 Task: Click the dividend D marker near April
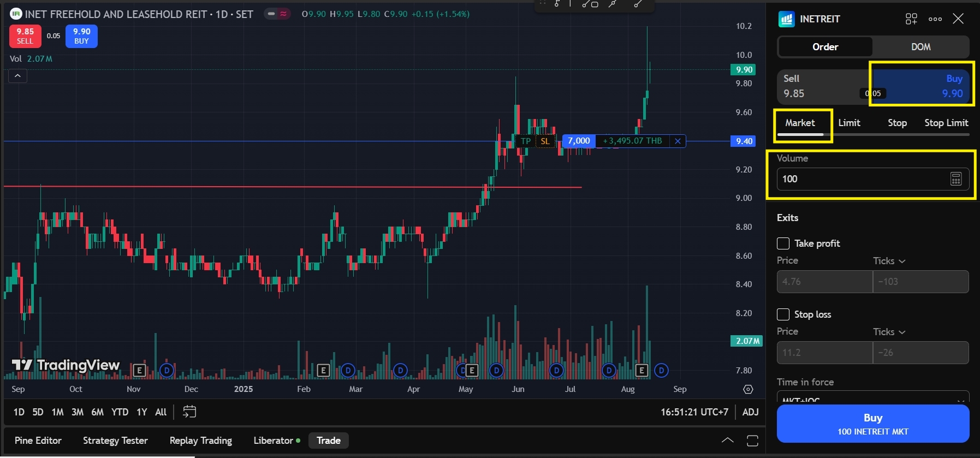coord(400,371)
